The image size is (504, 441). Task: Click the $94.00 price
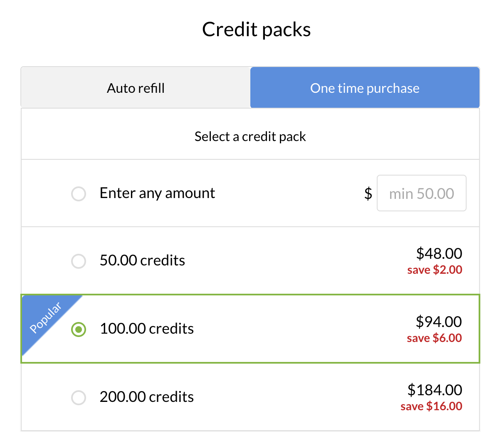439,322
